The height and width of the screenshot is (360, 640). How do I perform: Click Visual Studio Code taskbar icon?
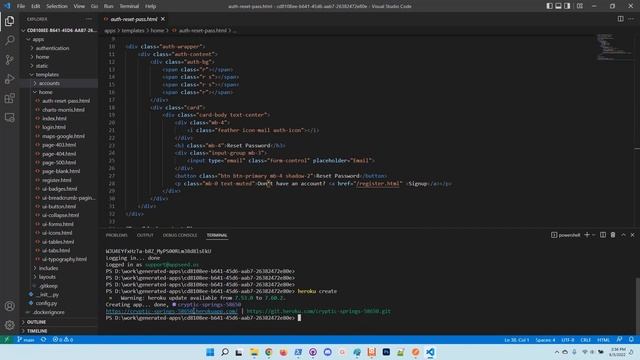[x=430, y=352]
